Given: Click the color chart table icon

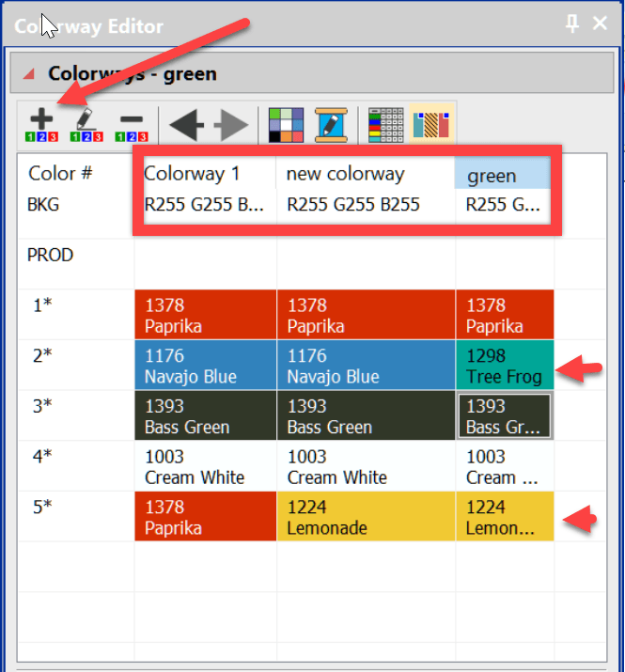Looking at the screenshot, I should (385, 125).
